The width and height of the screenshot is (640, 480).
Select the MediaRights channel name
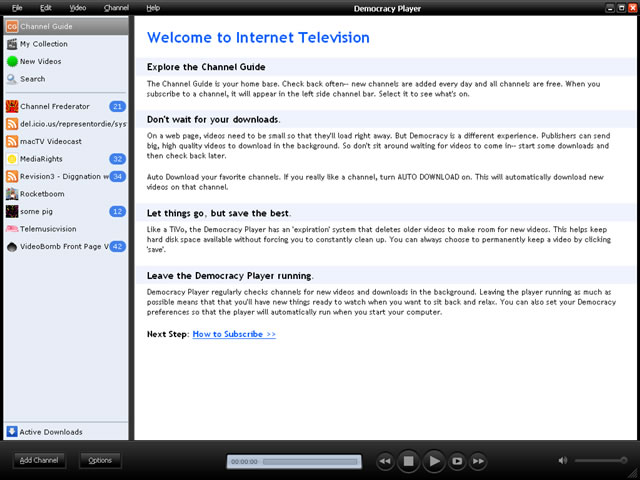tap(41, 159)
